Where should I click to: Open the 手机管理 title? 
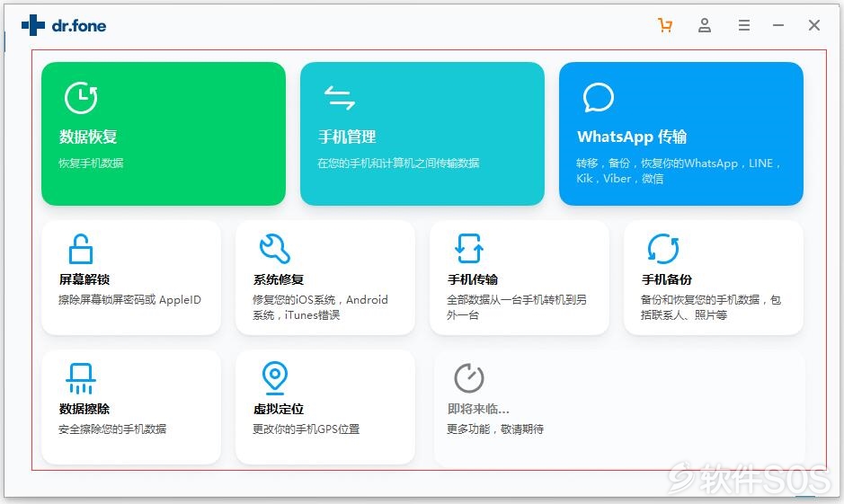coord(347,137)
